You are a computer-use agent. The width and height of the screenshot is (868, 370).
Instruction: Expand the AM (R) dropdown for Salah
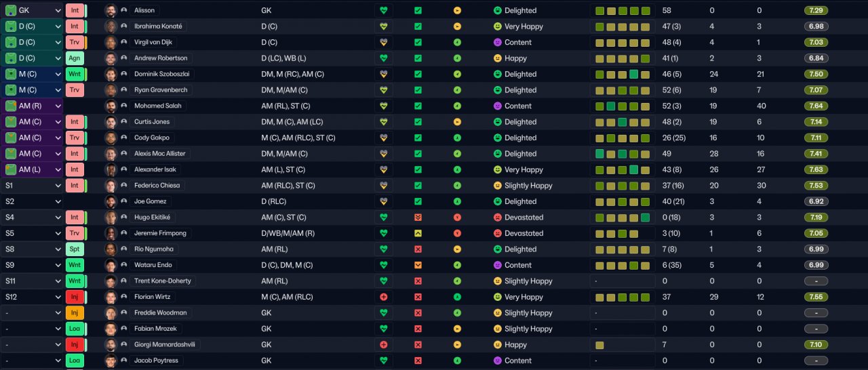point(33,106)
